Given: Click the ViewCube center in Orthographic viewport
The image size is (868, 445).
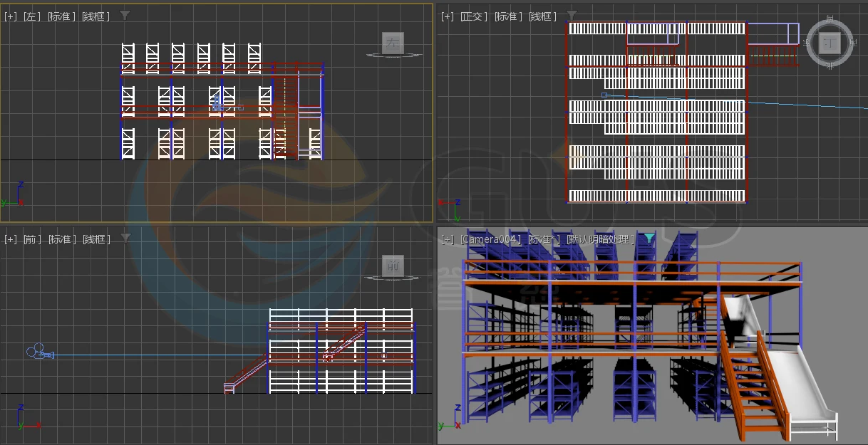Looking at the screenshot, I should pos(830,43).
